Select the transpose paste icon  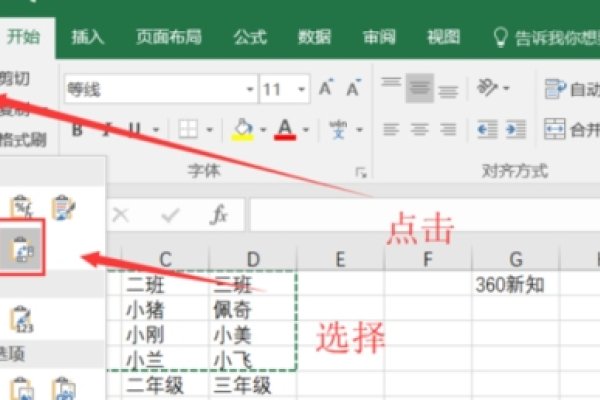click(22, 249)
